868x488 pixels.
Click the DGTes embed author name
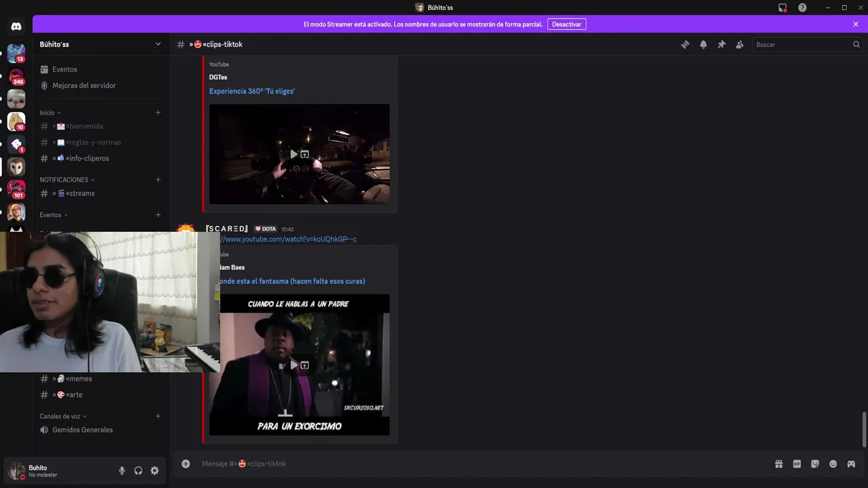(218, 77)
